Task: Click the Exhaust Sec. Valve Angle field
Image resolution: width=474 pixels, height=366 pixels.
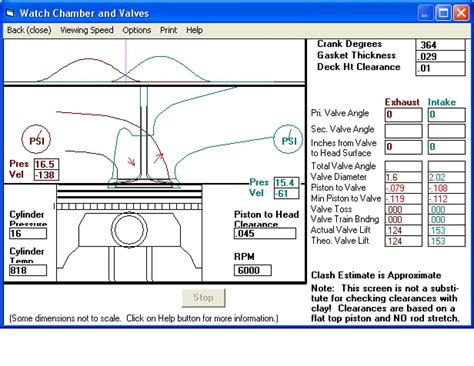Action: pyautogui.click(x=403, y=131)
